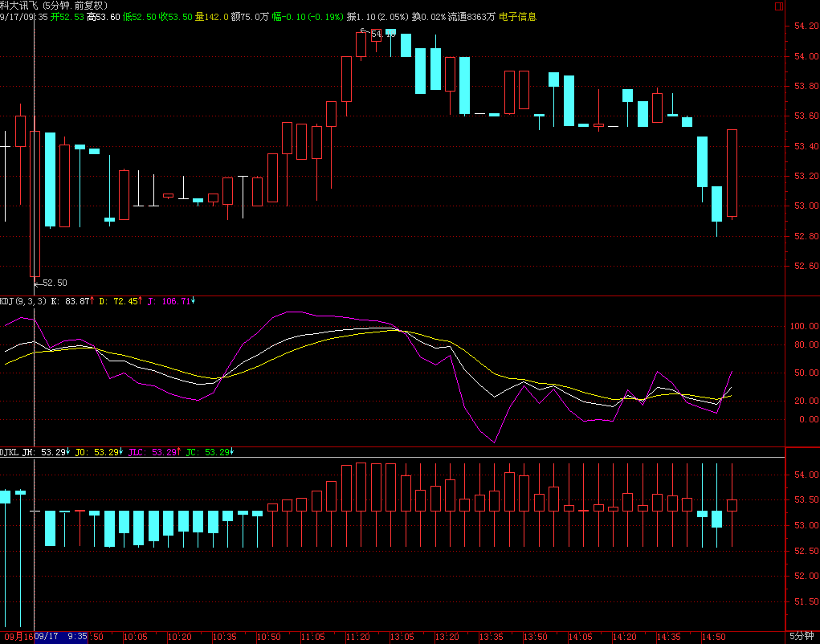The image size is (820, 644).
Task: Click the red arrow after JLC value 53.29
Action: [x=177, y=452]
